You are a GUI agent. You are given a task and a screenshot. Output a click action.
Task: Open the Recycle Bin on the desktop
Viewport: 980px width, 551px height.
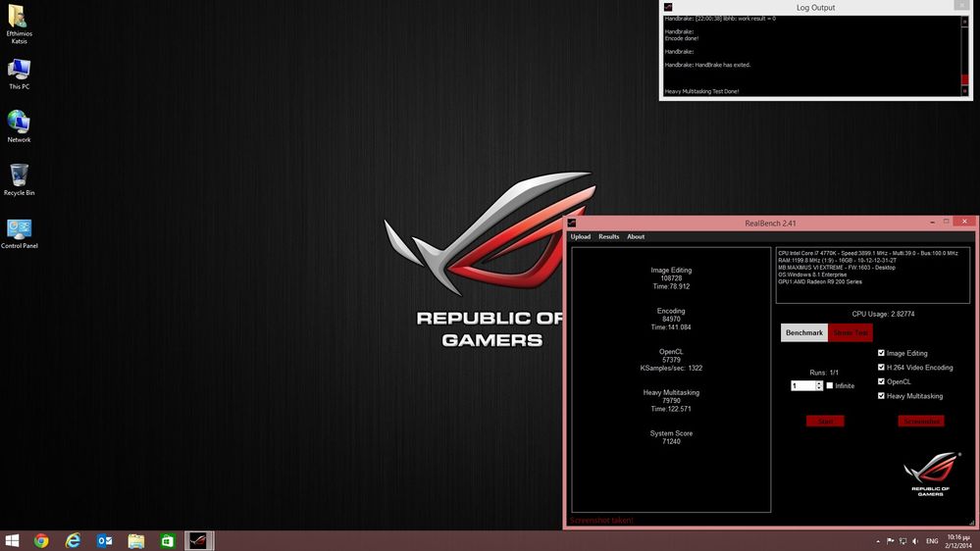(x=19, y=179)
